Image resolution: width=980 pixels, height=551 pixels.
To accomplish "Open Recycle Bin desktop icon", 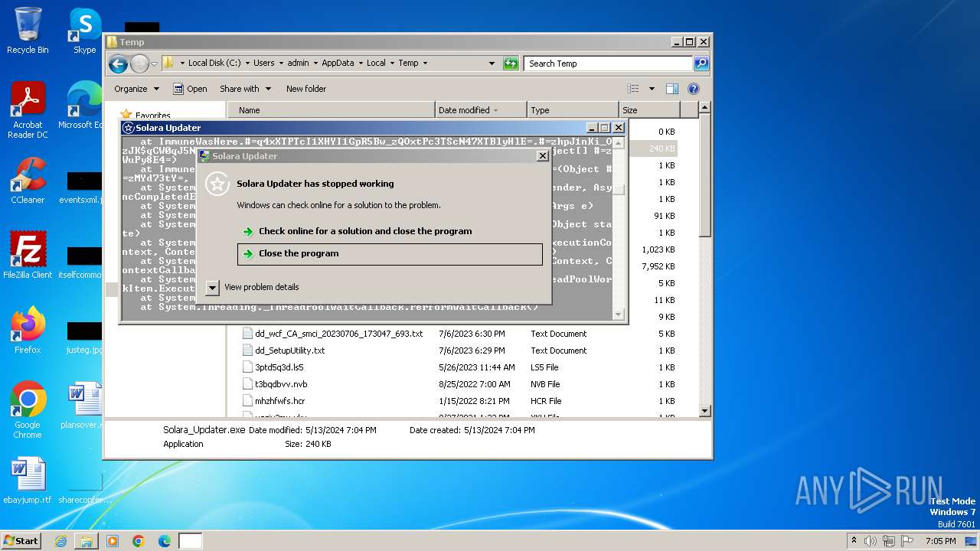I will [28, 31].
